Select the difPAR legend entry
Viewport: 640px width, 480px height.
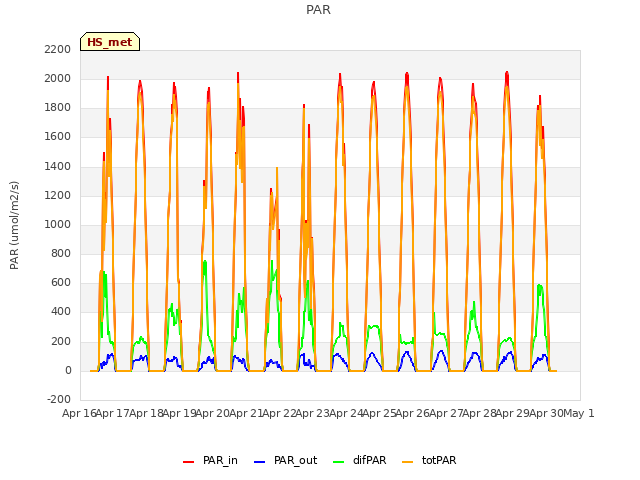pos(359,460)
